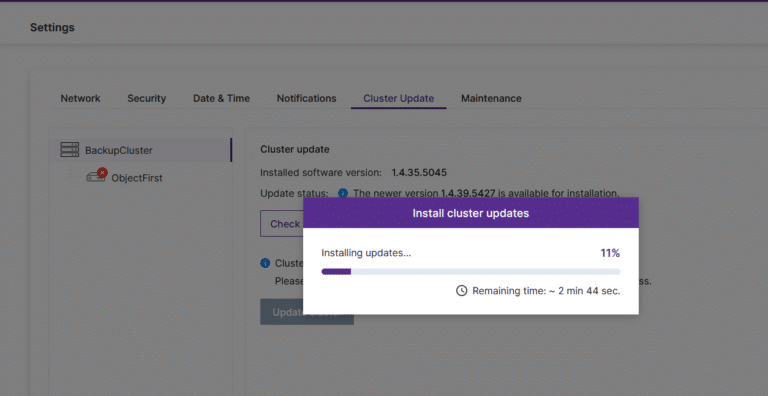Click the info icon beside the Cluster notice
Screen dimensions: 768x396
(x=265, y=263)
